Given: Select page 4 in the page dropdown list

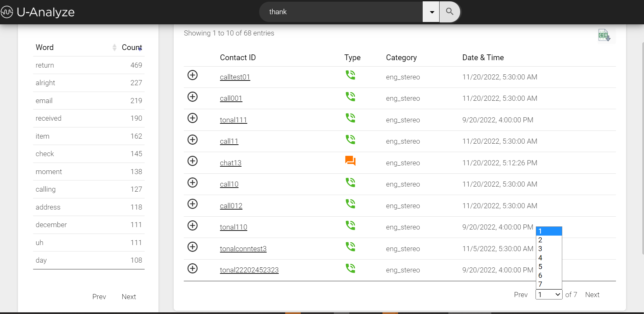Looking at the screenshot, I should coord(549,258).
